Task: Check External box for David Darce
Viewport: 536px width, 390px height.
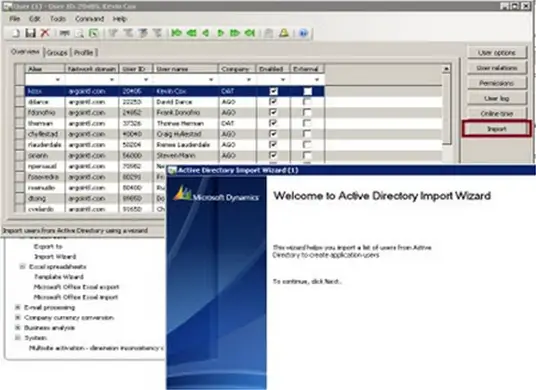Action: [307, 102]
